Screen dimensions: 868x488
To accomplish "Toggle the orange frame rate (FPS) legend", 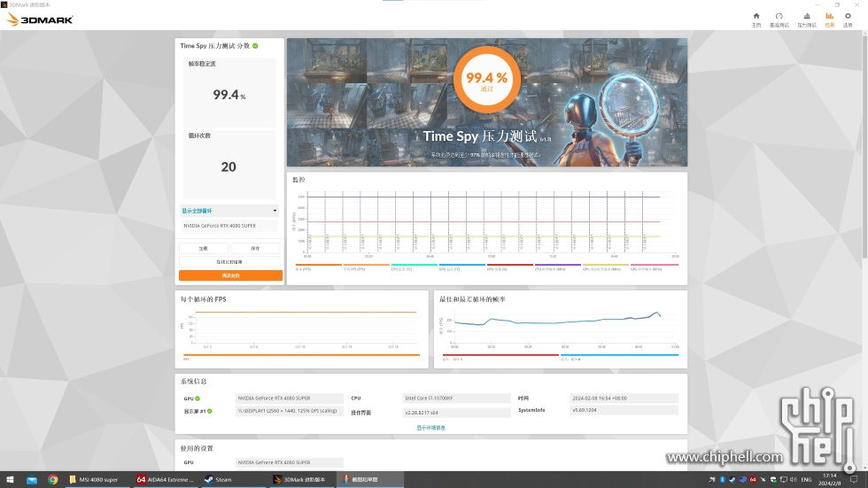I will [318, 267].
